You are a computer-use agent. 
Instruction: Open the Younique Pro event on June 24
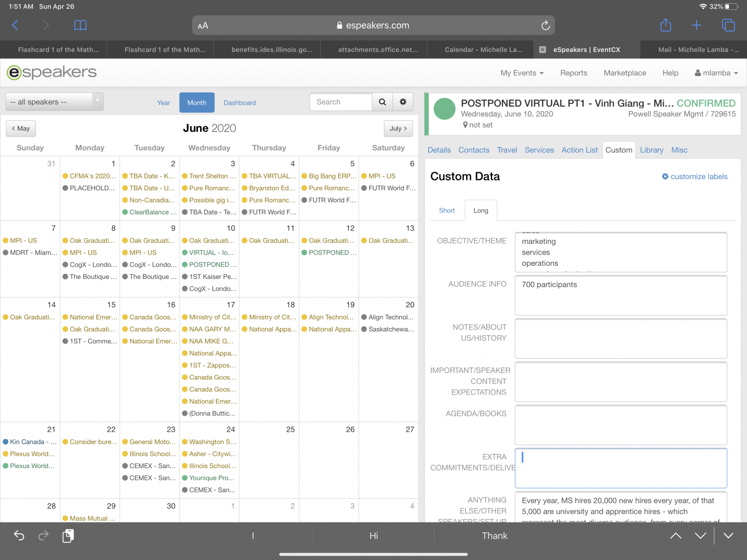(208, 478)
